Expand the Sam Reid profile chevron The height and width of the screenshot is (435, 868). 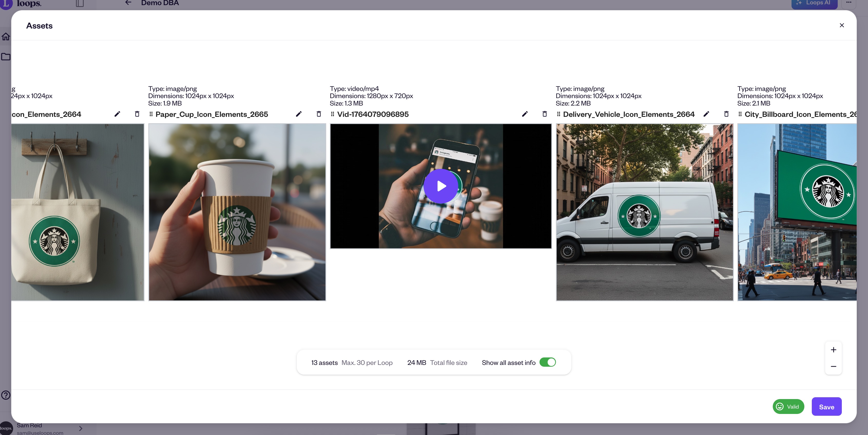[x=81, y=428]
